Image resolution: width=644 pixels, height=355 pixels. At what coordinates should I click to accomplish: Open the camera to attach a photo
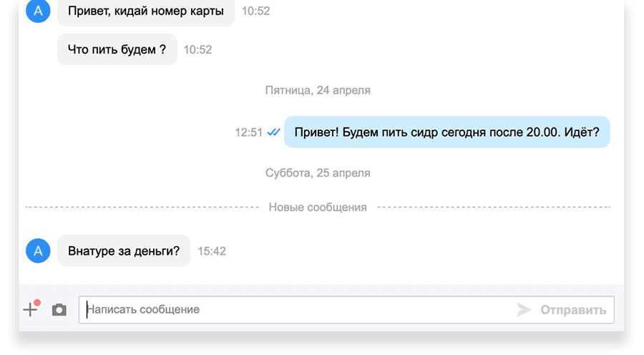tap(59, 310)
